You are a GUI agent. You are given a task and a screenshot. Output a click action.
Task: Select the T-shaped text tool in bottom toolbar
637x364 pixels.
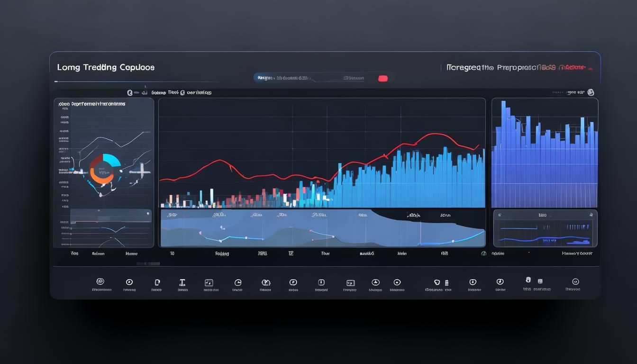tap(182, 282)
